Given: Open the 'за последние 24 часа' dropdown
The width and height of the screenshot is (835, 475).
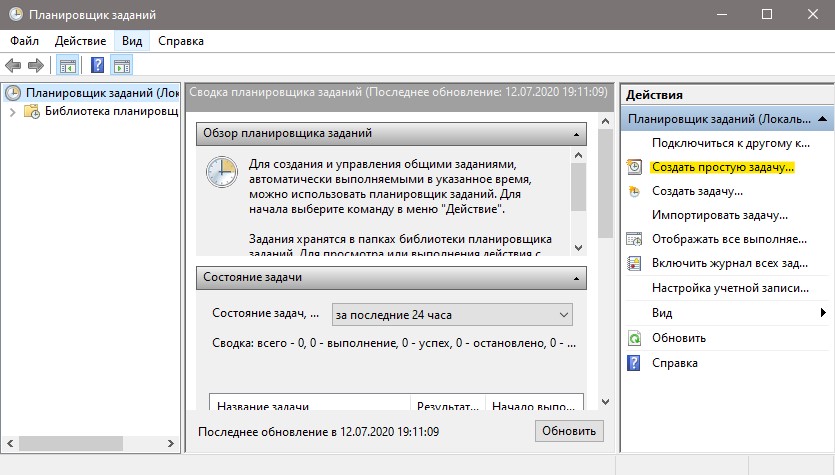Looking at the screenshot, I should [452, 315].
